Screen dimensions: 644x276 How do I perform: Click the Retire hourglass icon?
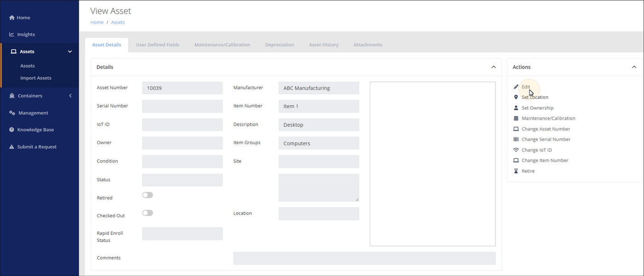[x=516, y=171]
